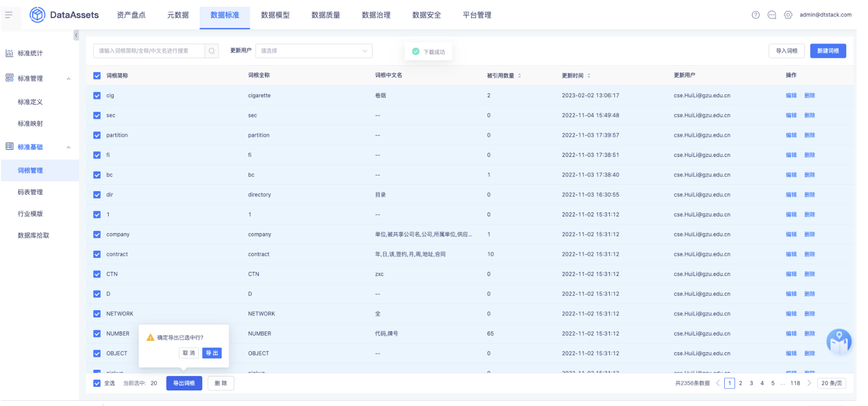This screenshot has height=406, width=868.
Task: Go to page 118
Action: tap(795, 383)
